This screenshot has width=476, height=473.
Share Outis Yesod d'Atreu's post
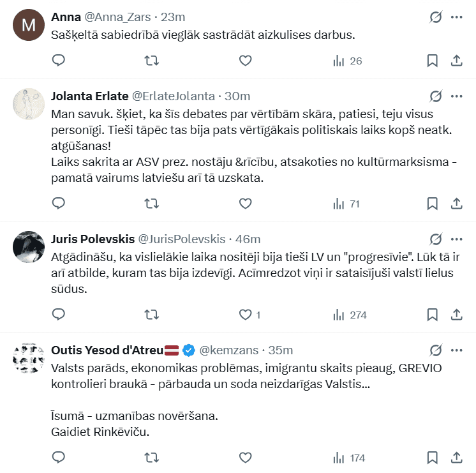coord(457,458)
